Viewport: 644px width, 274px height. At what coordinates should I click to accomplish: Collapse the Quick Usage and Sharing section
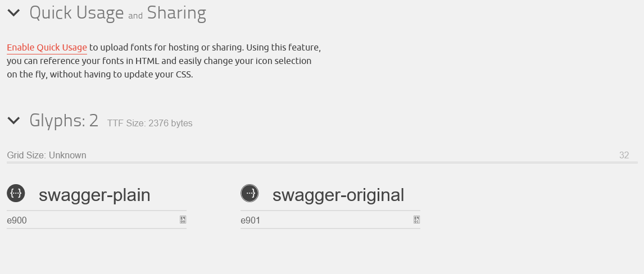tap(13, 13)
